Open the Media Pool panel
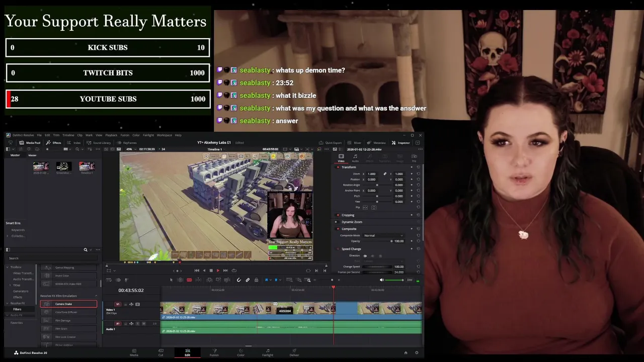 [x=30, y=143]
